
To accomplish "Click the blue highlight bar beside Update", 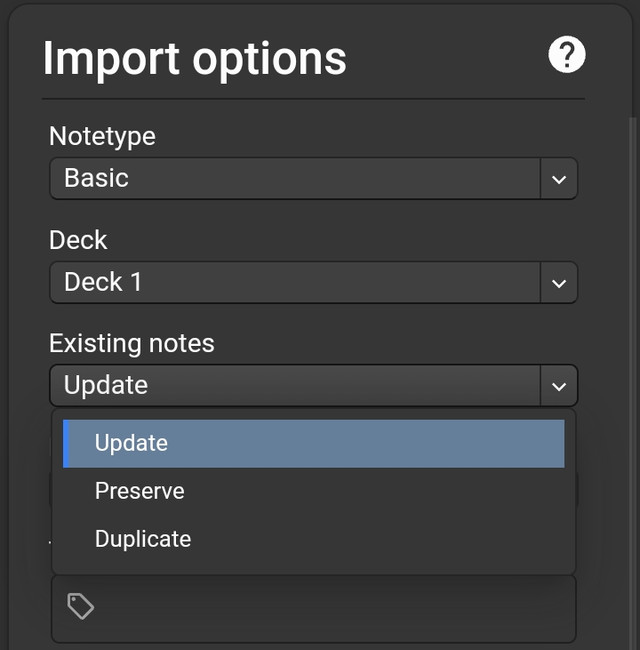I will (65, 443).
